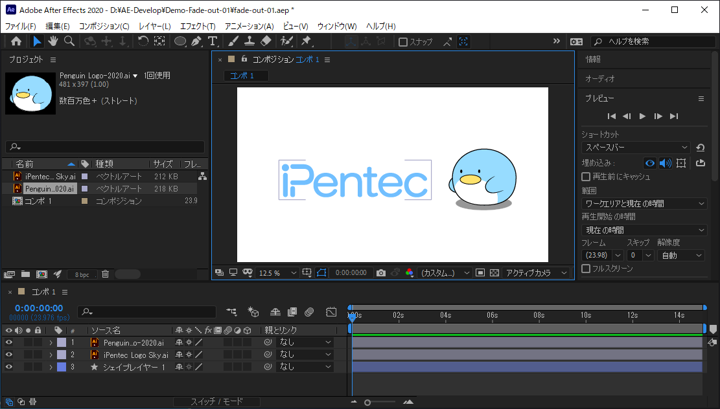Toggle include audio speaker in Preview panel

coord(665,163)
